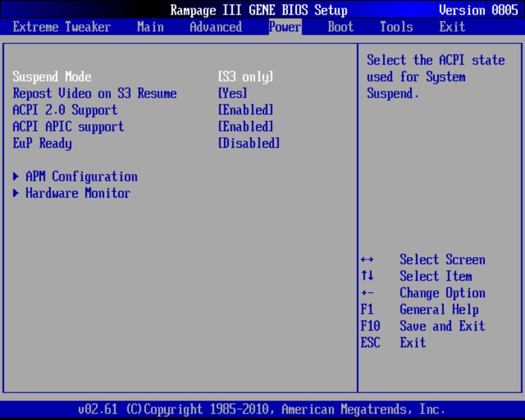Select the EuP Ready label
Image resolution: width=525 pixels, height=420 pixels.
coord(42,143)
